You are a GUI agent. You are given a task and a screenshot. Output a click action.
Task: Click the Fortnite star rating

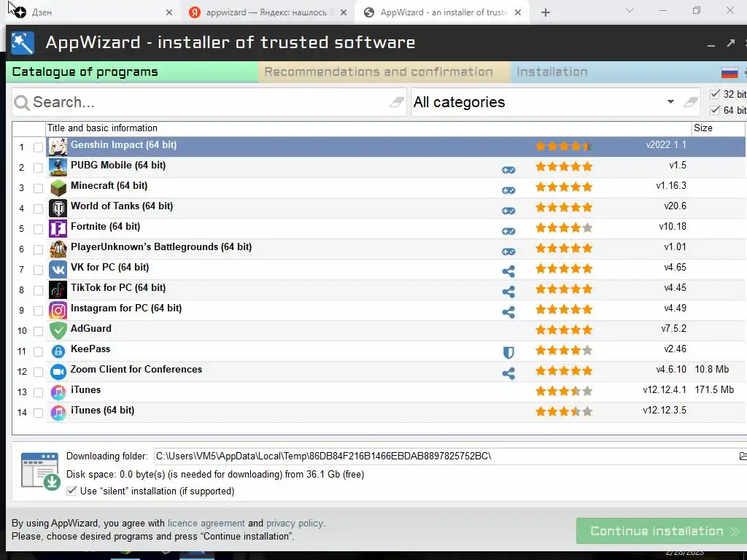(564, 228)
